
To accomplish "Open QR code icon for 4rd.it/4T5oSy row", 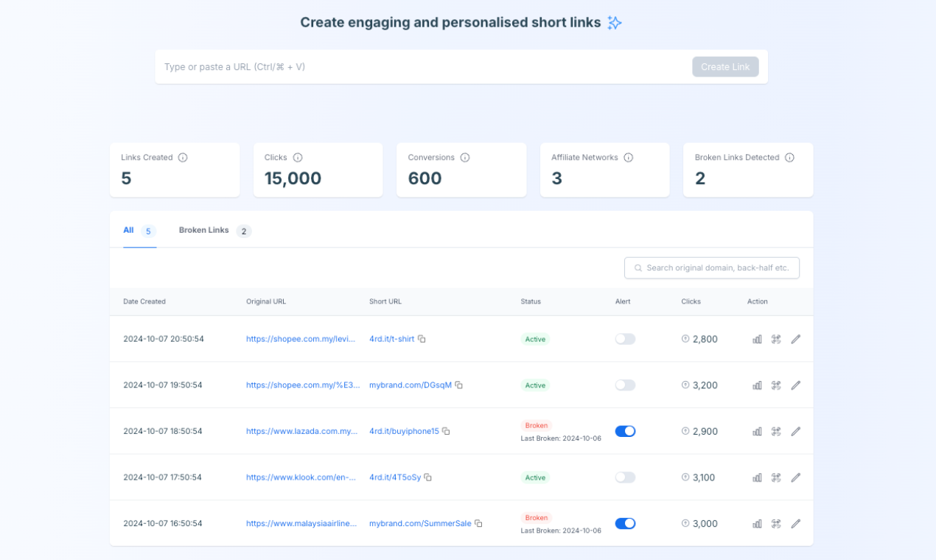I will pyautogui.click(x=776, y=477).
